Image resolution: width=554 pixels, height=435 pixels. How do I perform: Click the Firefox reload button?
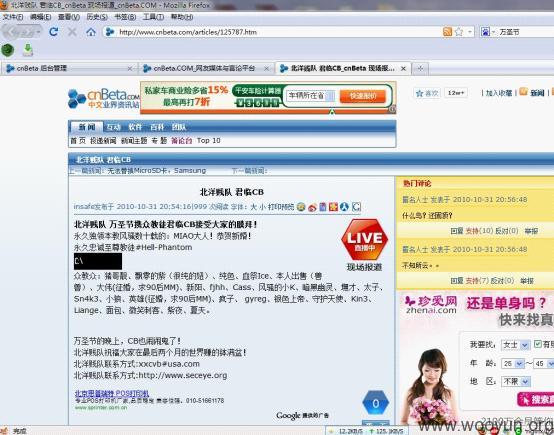click(x=54, y=32)
